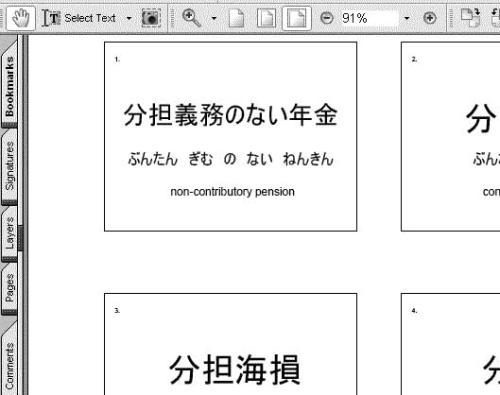Open the zoom percentage dropdown arrow
This screenshot has height=395, width=500.
407,18
